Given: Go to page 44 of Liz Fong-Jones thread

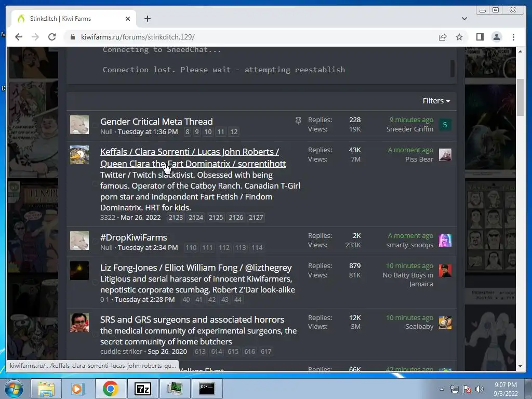Looking at the screenshot, I should 238,300.
